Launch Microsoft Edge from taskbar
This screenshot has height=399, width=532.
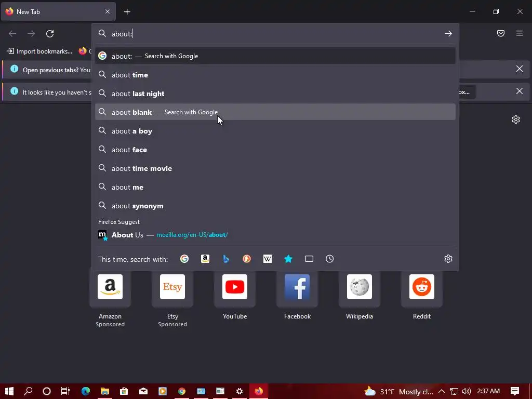tap(86, 391)
